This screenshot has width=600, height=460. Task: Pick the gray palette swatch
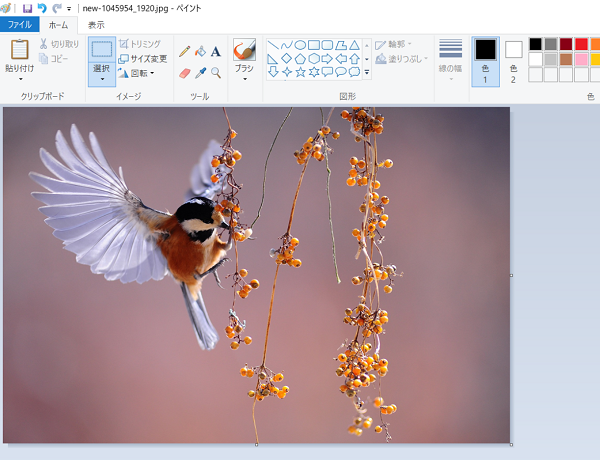click(551, 44)
